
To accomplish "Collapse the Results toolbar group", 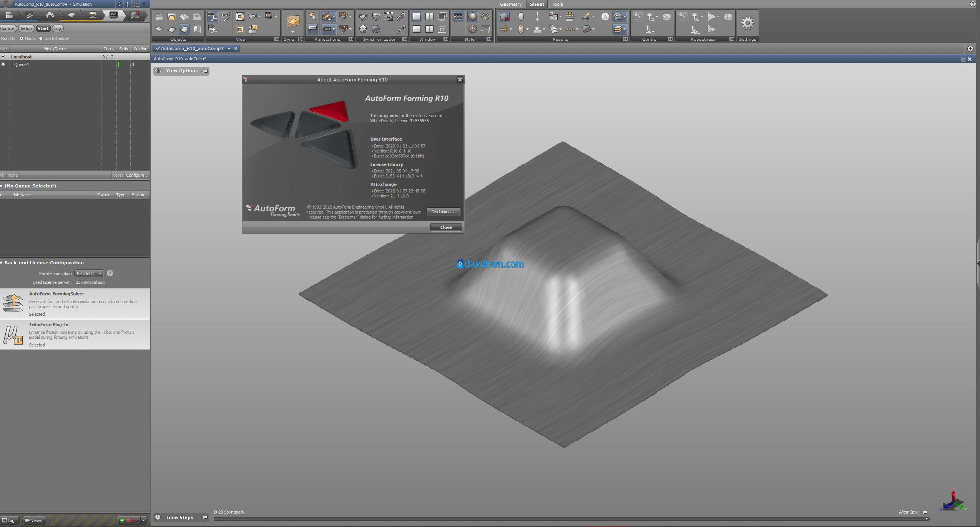I will 625,39.
